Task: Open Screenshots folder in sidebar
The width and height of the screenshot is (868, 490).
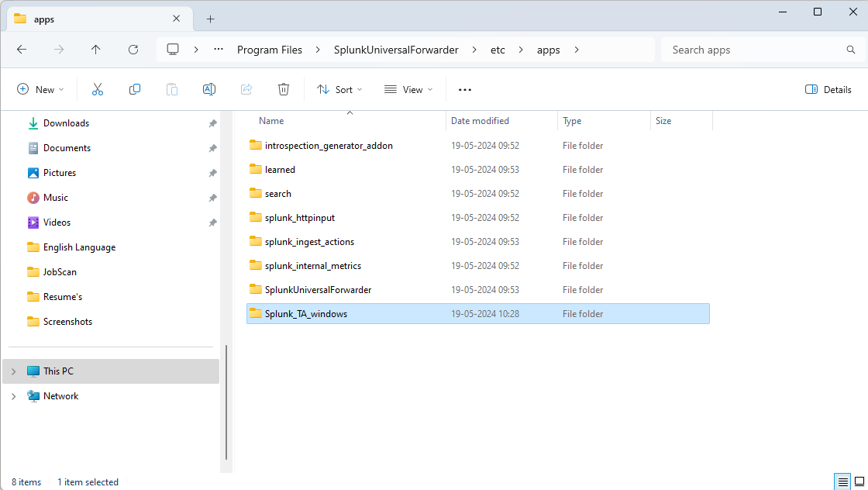Action: tap(67, 322)
